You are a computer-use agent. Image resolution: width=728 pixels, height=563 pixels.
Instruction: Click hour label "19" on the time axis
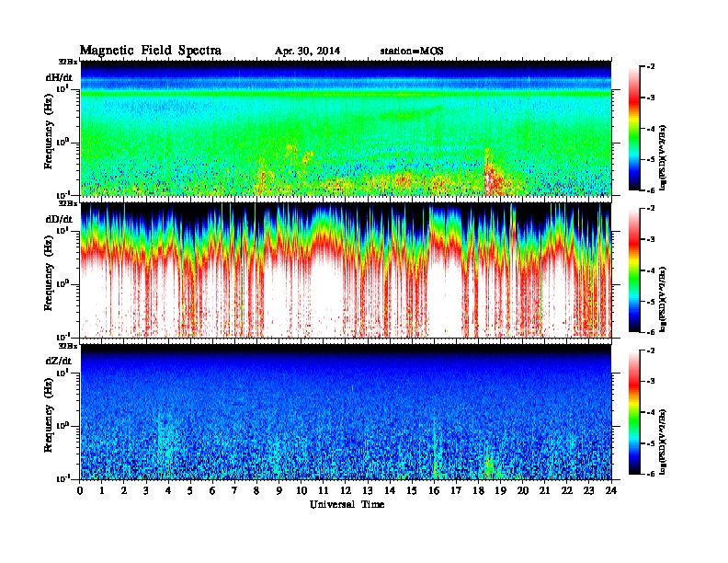(x=500, y=490)
